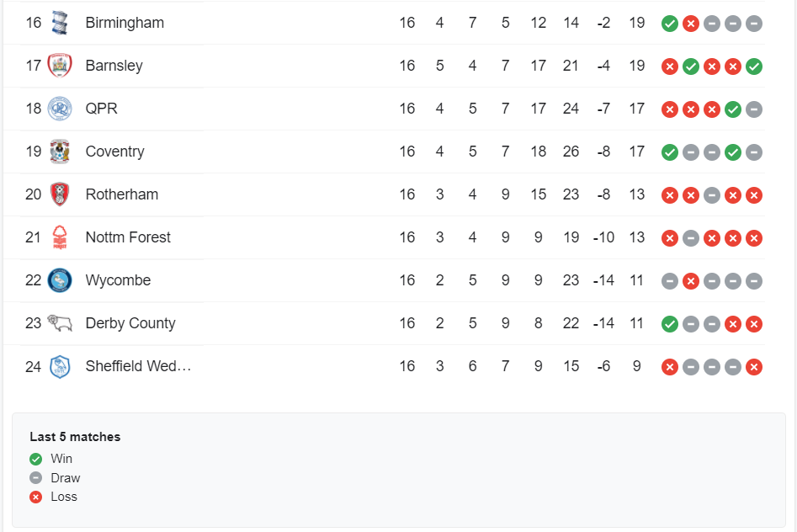Click the Nottm Forest club crest icon
The height and width of the screenshot is (532, 797).
(60, 237)
